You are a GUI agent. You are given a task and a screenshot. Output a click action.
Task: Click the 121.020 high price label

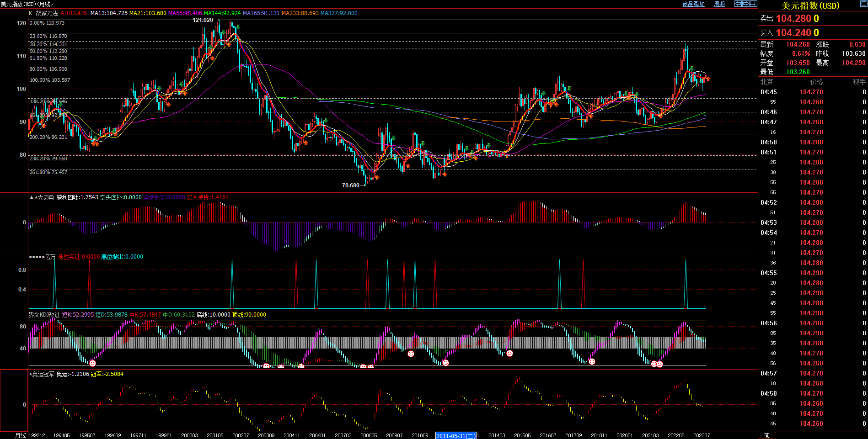[x=203, y=20]
